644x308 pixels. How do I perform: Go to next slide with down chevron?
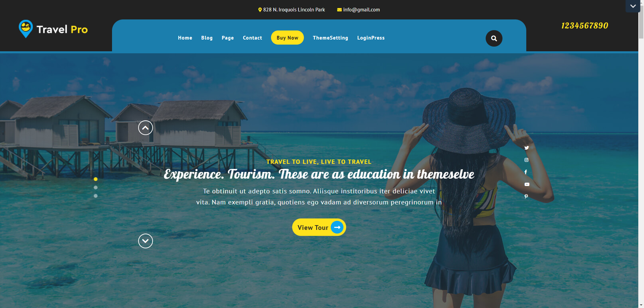click(146, 241)
